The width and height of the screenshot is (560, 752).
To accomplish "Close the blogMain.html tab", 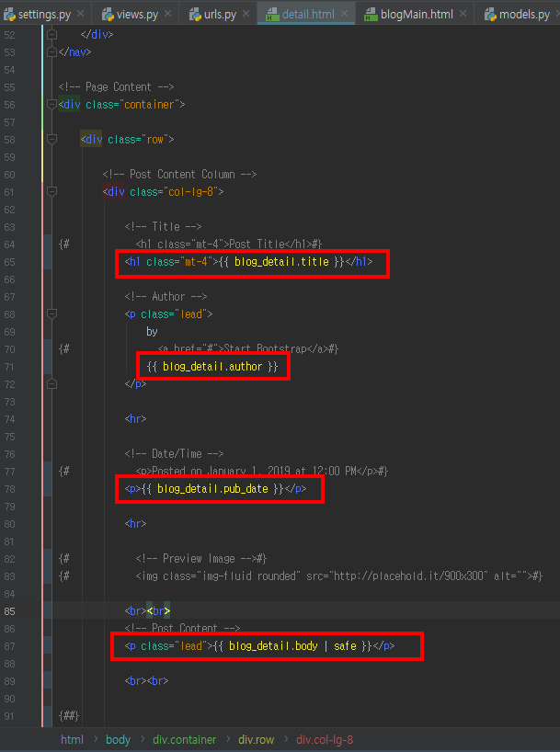I will coord(463,14).
